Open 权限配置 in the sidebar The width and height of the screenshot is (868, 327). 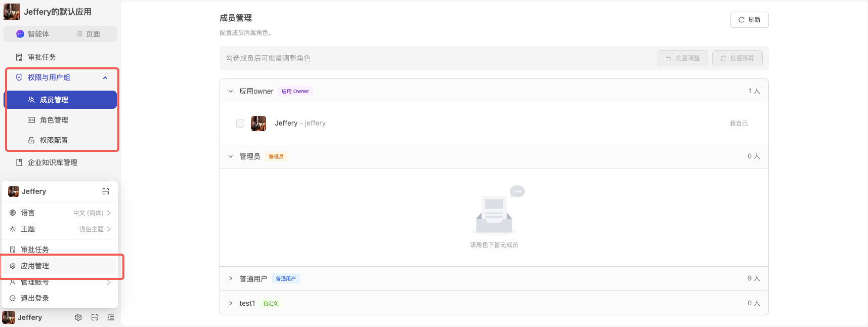60,140
